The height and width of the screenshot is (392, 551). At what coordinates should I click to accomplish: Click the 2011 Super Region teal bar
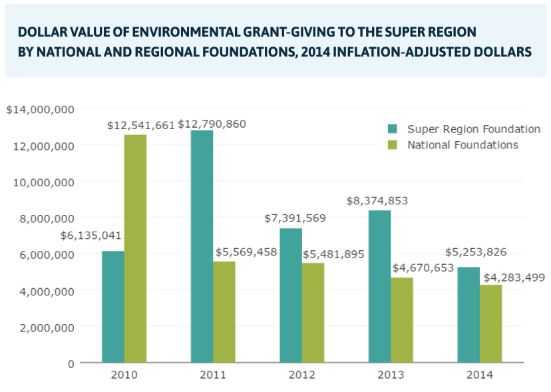click(x=202, y=246)
